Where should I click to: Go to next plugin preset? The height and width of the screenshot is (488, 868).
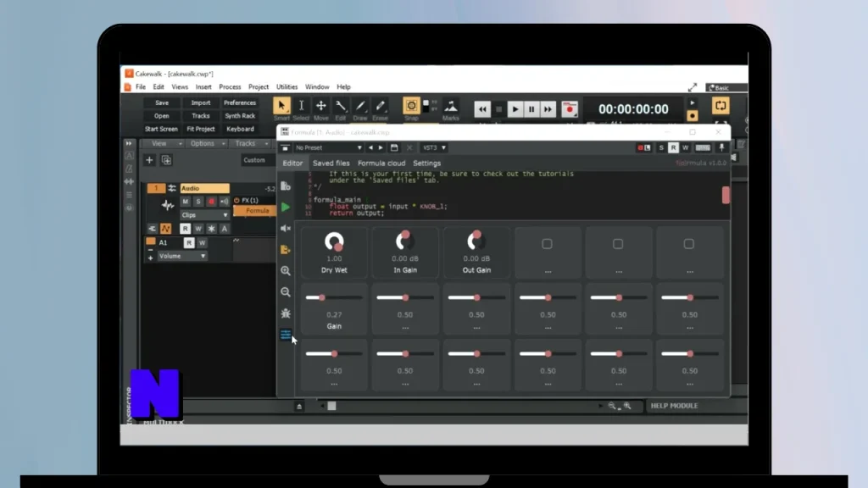coord(381,147)
